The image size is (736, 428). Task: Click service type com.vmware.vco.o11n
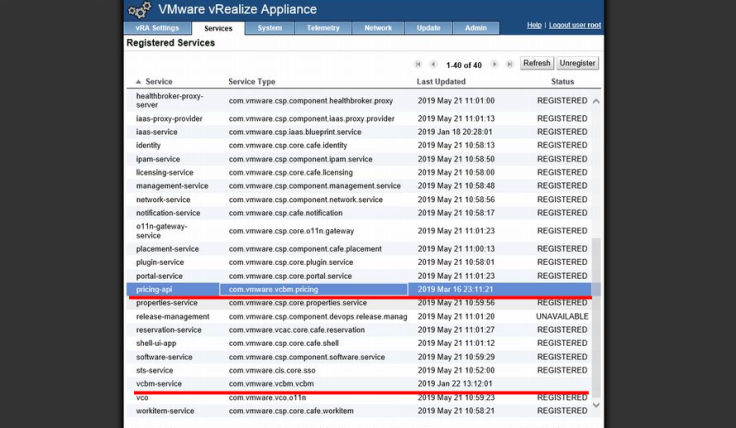coord(267,398)
